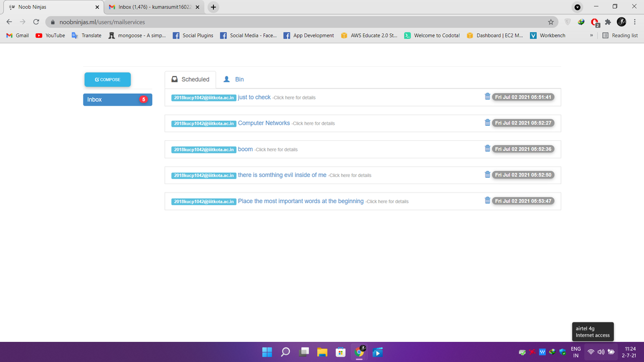Screen dimensions: 644x362
Task: Click the COMPOSE button
Action: [x=107, y=79]
